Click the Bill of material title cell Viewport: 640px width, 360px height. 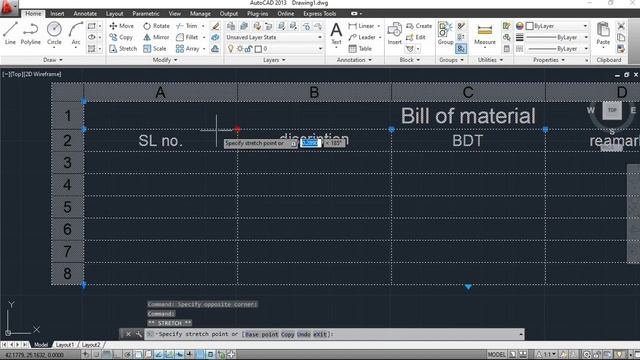[x=468, y=116]
